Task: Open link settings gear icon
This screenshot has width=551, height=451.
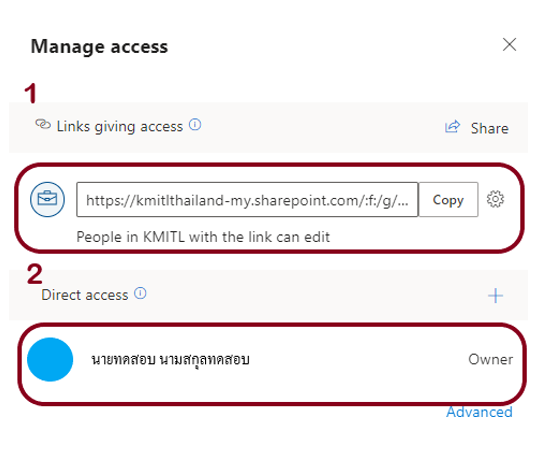Action: pyautogui.click(x=495, y=199)
